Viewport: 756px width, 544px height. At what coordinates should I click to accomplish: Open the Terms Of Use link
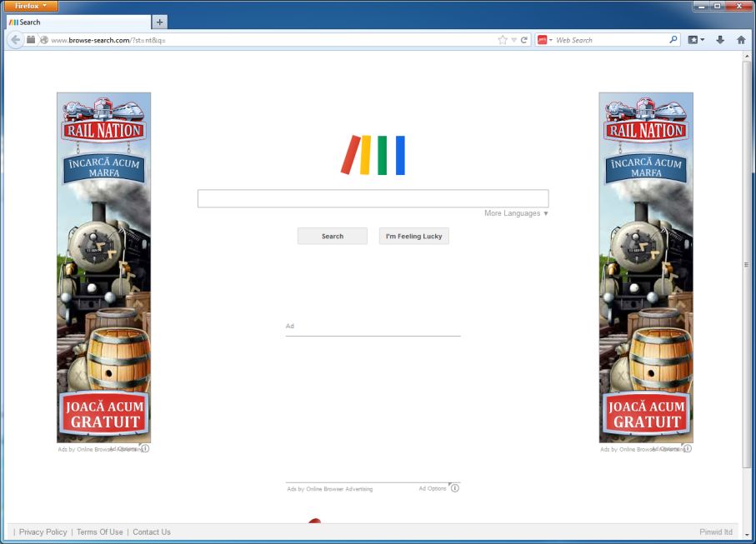(99, 532)
